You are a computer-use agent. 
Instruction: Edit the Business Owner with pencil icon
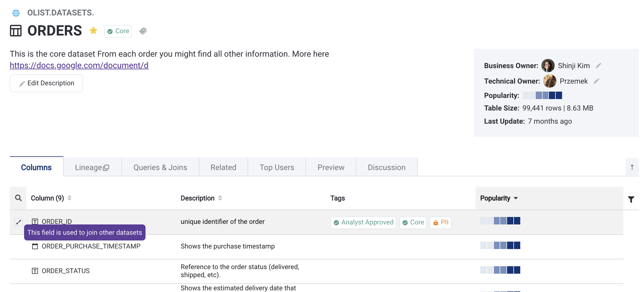[598, 66]
